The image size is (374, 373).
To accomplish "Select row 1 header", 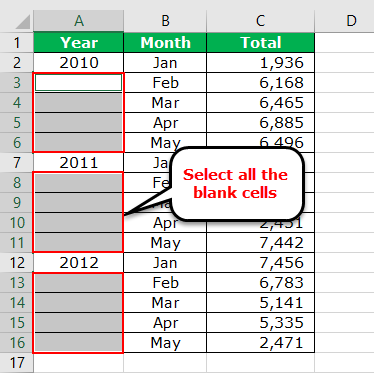I will tap(17, 42).
